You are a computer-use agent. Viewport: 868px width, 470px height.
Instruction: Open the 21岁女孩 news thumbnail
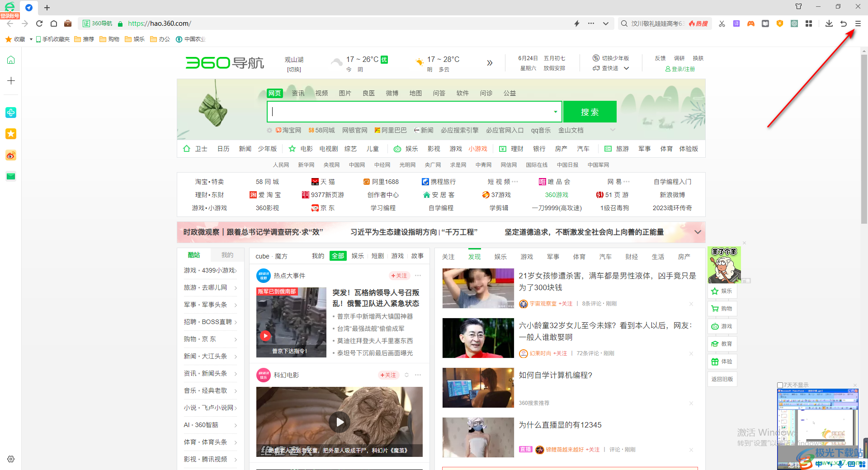pos(478,288)
